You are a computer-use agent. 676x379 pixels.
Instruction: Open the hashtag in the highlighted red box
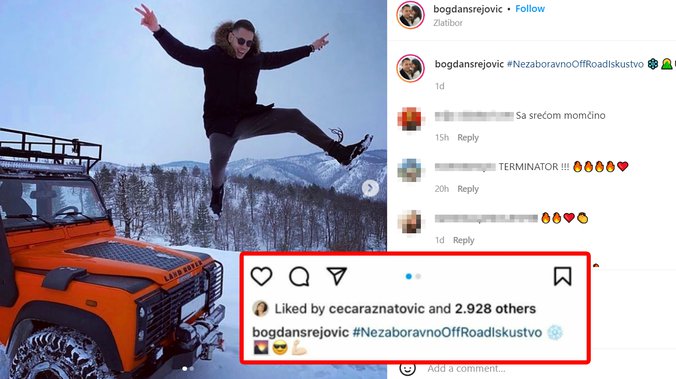tap(447, 332)
